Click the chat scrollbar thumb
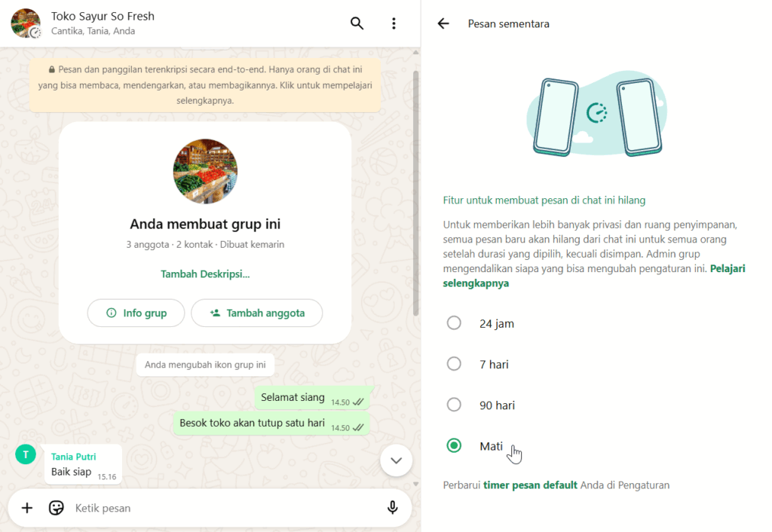This screenshot has width=772, height=532. 416,194
